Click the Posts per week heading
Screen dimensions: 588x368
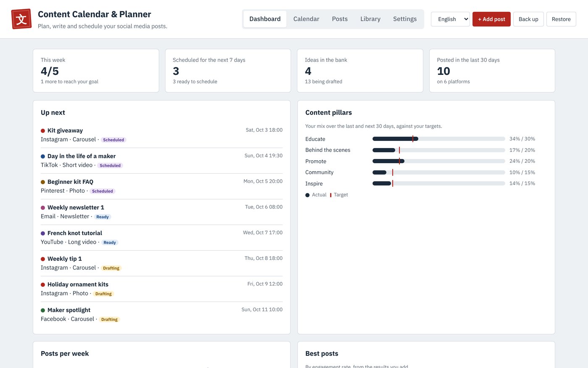65,354
